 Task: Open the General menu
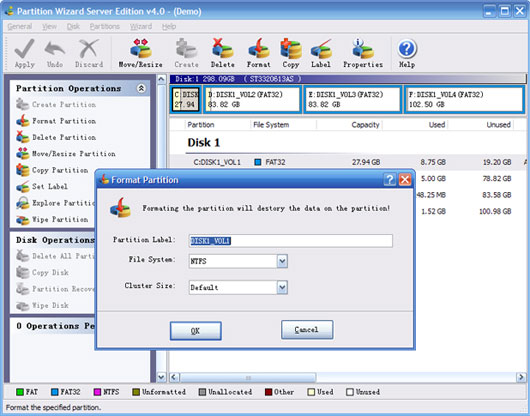pos(20,26)
